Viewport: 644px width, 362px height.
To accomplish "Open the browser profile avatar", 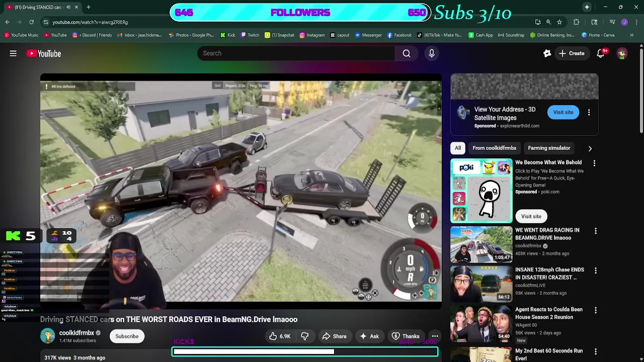I will 624,22.
